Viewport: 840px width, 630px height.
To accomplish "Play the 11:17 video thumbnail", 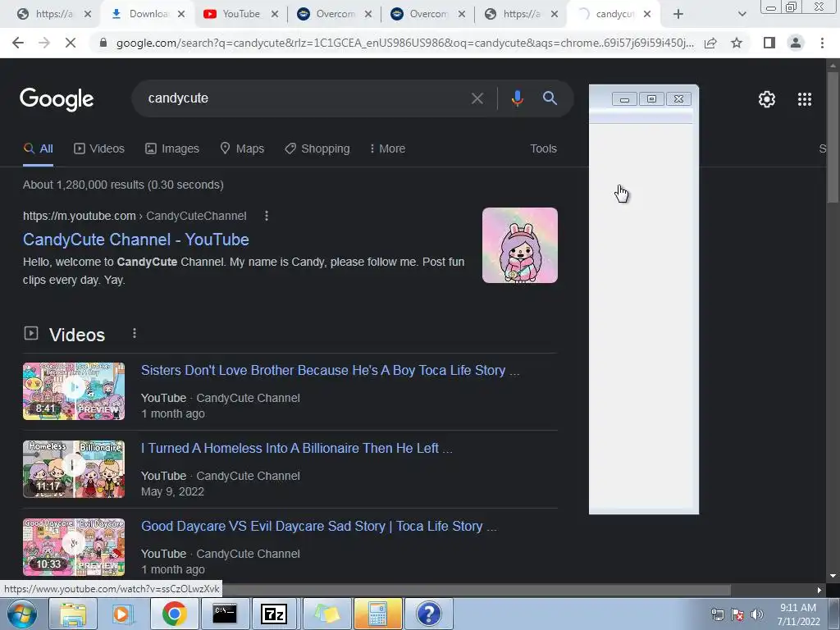I will 74,469.
